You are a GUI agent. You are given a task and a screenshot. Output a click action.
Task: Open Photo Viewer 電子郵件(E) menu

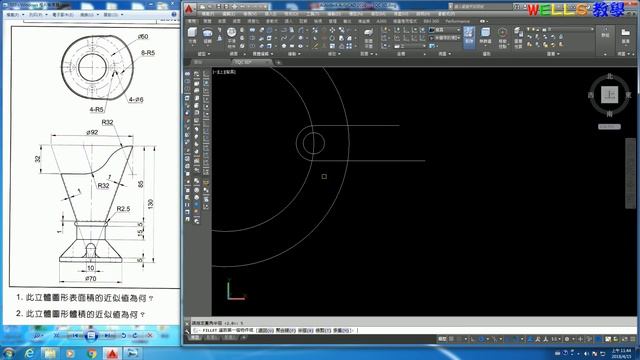63,15
